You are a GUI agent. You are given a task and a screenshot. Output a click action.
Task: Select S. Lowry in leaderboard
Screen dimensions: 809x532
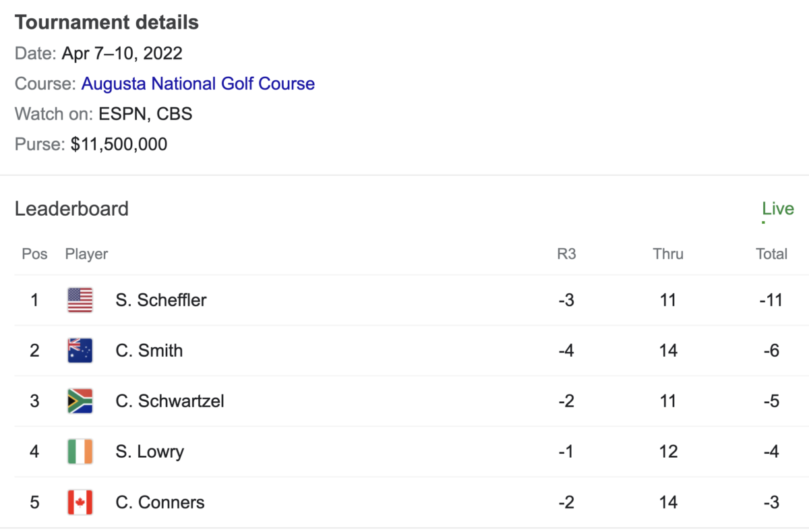click(150, 452)
